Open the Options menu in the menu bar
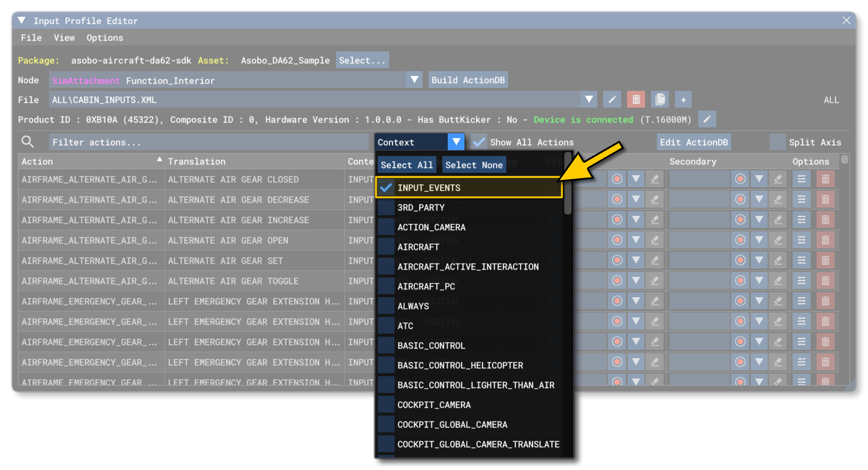Screen dimensions: 868x470 tap(105, 37)
